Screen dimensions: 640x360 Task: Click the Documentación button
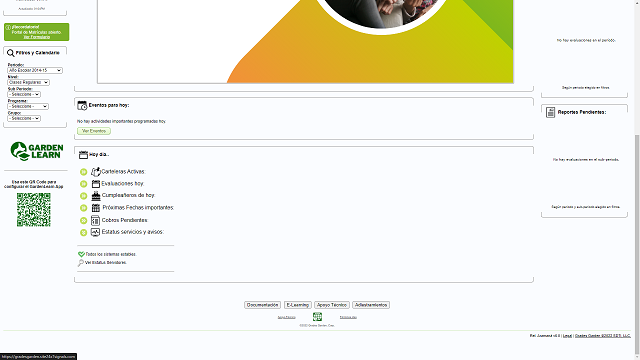coord(262,305)
